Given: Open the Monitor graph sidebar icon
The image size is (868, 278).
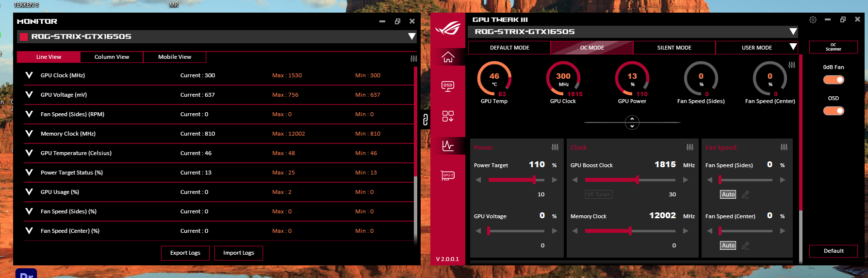Looking at the screenshot, I should coord(448,145).
